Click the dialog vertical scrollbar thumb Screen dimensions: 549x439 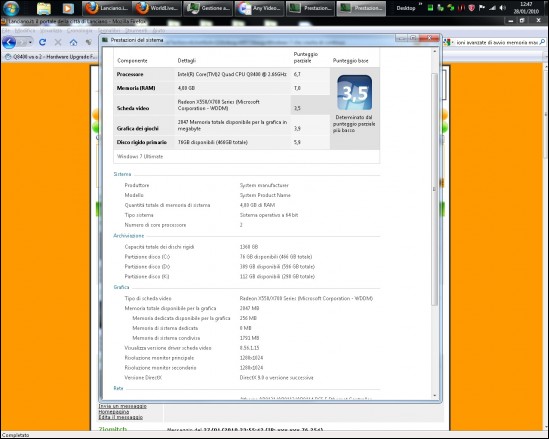click(435, 189)
